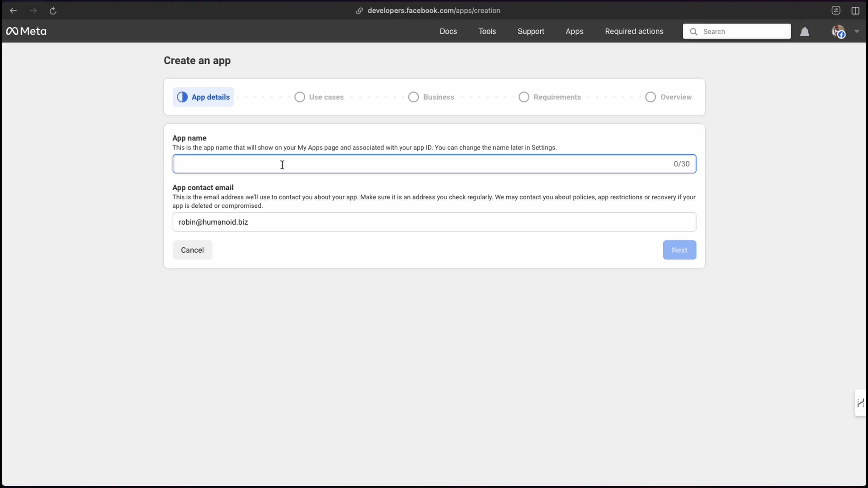Open the Support menu
Viewport: 868px width, 488px height.
click(x=531, y=31)
